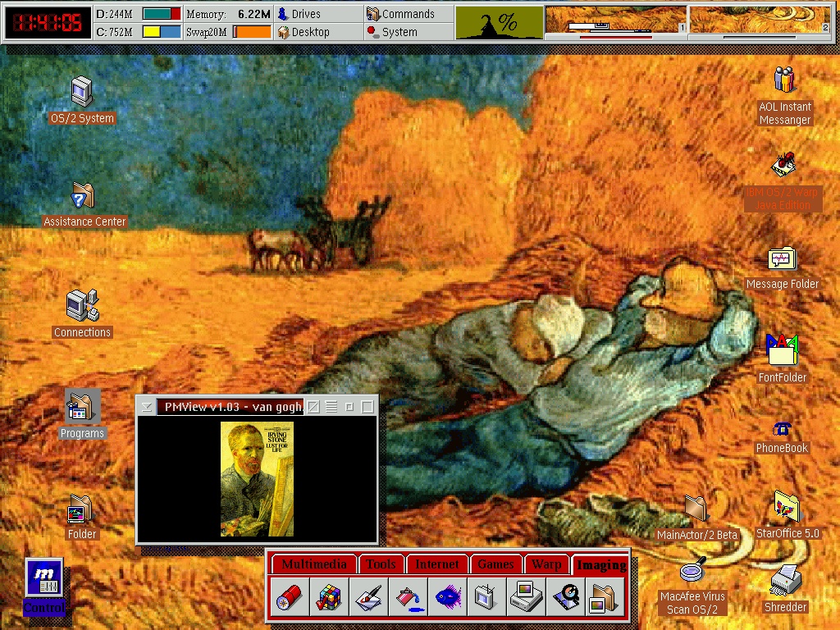Launch the PhoneBook telephone icon
The height and width of the screenshot is (630, 840).
[x=782, y=428]
